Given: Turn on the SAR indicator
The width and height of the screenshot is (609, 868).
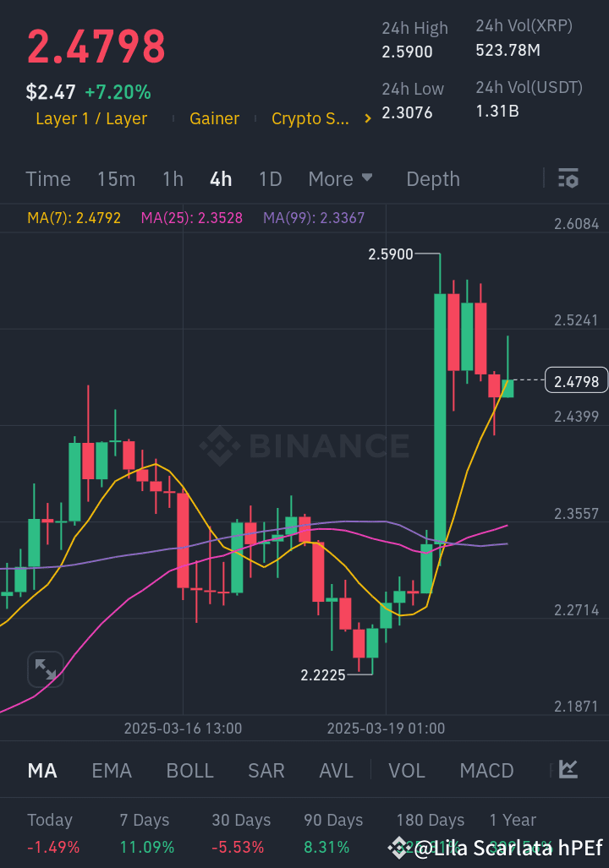Looking at the screenshot, I should tap(266, 770).
